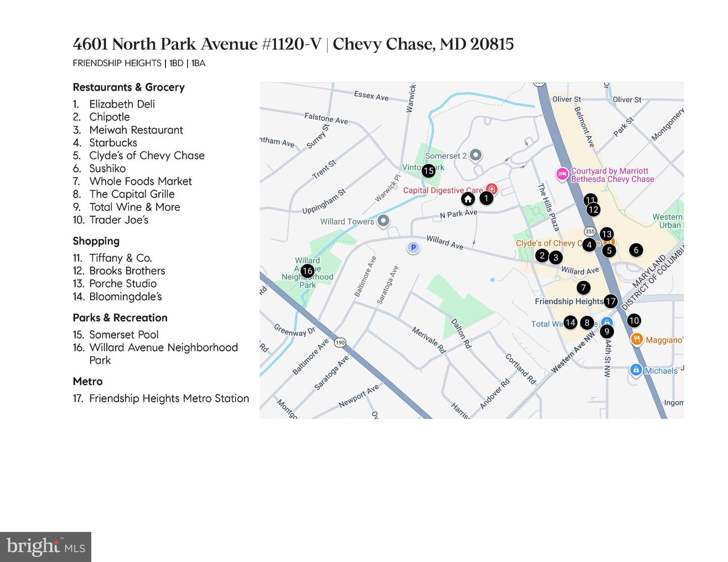Select the 'Shopping' heading
Screen dimensions: 728x562
click(x=96, y=241)
